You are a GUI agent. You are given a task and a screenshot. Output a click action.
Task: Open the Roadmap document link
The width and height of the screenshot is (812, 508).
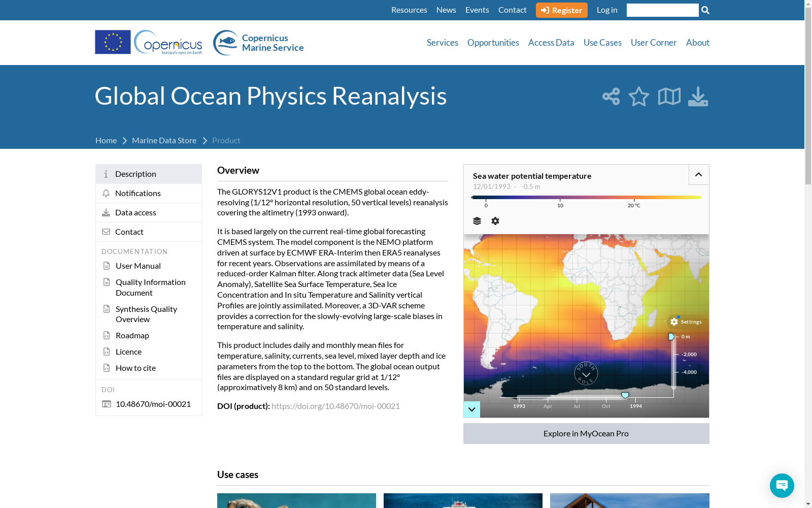tap(132, 336)
